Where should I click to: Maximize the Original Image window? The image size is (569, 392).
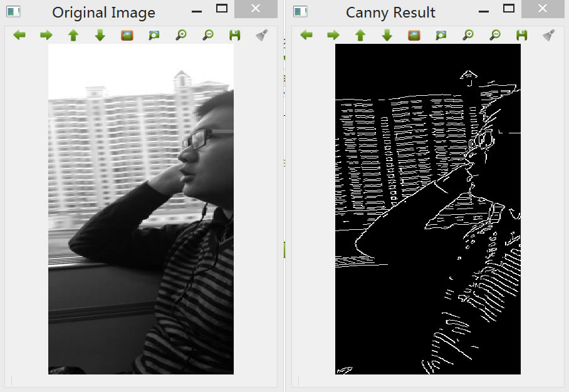point(222,8)
